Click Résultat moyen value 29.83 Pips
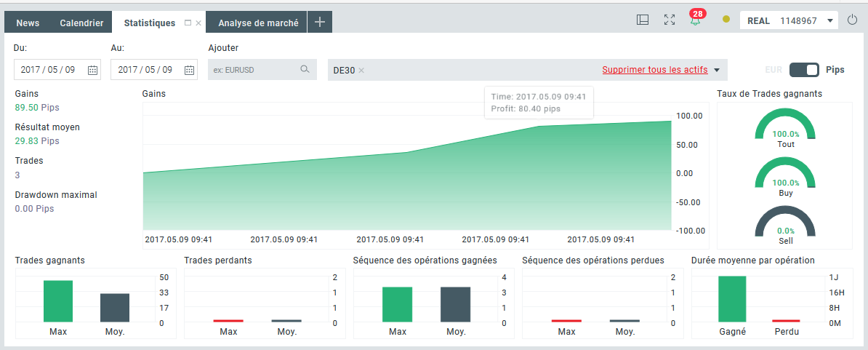Screen dimensions: 868x350 coord(37,140)
